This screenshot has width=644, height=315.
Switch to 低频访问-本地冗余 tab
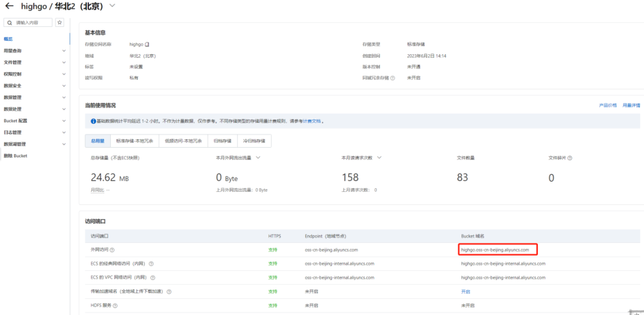(183, 141)
